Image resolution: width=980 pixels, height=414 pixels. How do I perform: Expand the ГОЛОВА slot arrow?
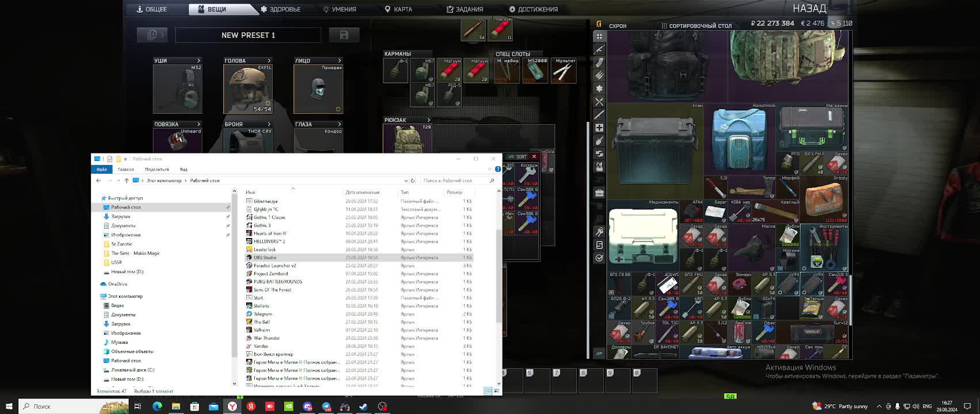click(269, 60)
